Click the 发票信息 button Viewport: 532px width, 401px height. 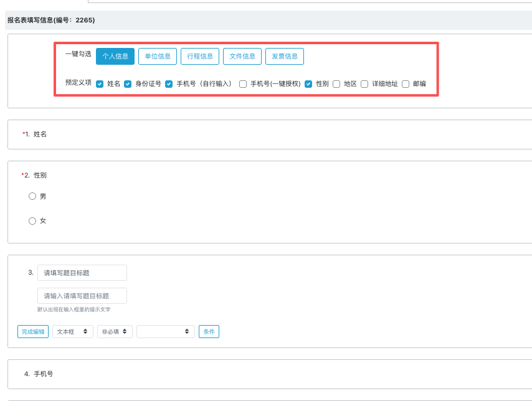point(284,56)
